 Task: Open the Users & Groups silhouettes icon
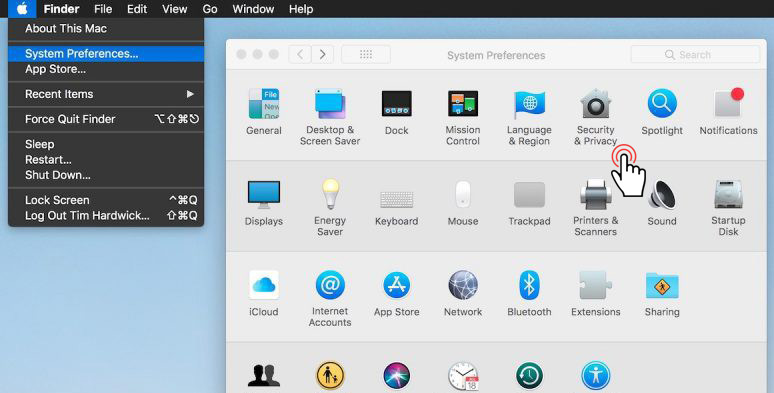(x=264, y=376)
